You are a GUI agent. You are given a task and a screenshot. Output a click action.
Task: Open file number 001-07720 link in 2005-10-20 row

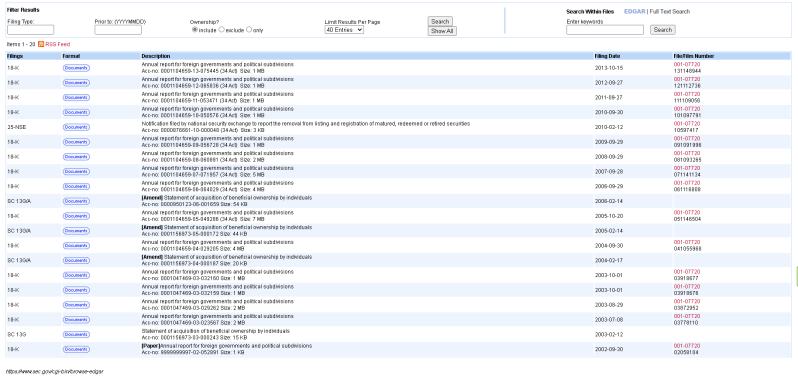[687, 213]
